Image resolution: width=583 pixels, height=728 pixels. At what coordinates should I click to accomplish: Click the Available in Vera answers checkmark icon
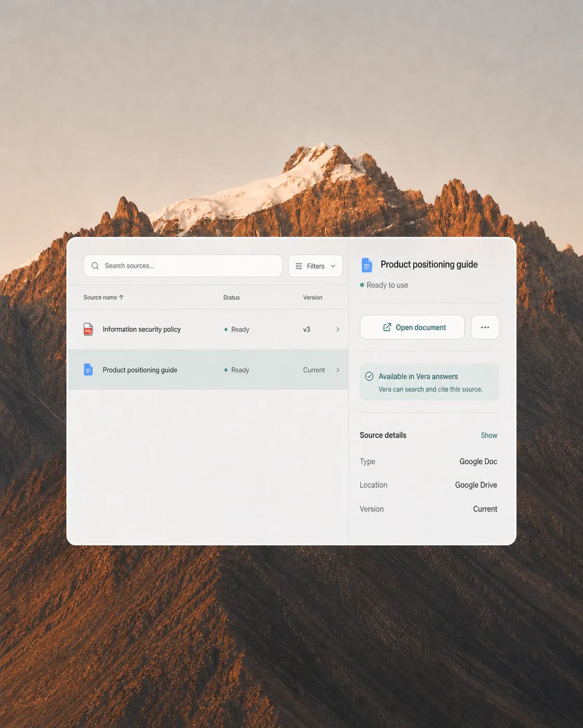point(369,376)
